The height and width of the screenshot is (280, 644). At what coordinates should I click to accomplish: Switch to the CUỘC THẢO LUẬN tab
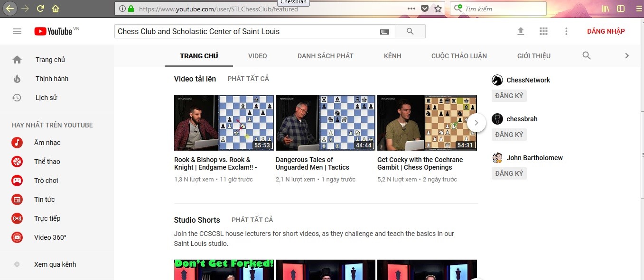point(459,56)
